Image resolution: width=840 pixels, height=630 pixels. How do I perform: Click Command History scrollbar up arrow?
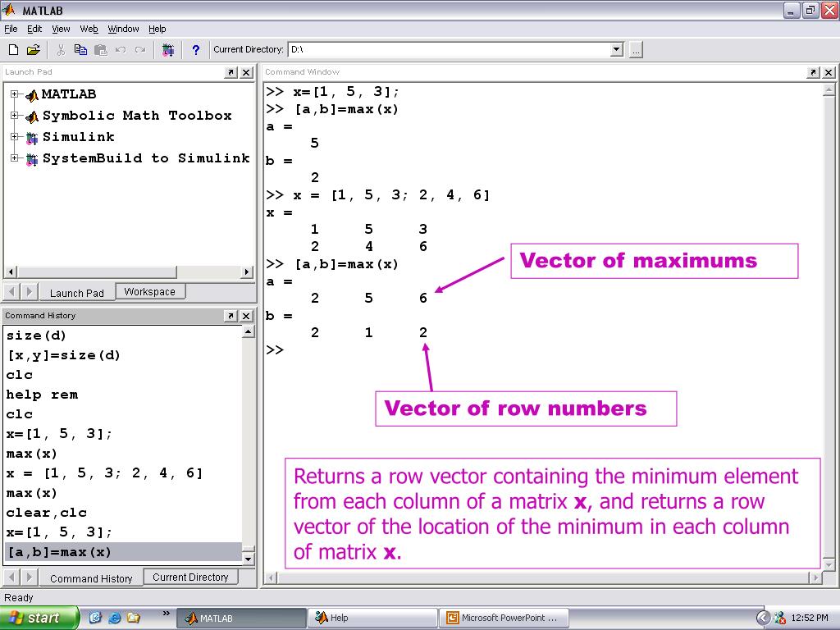pyautogui.click(x=248, y=332)
